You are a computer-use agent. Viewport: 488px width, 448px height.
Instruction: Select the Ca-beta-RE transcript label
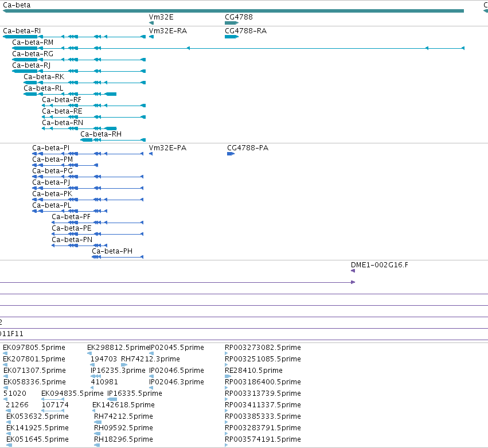[63, 111]
